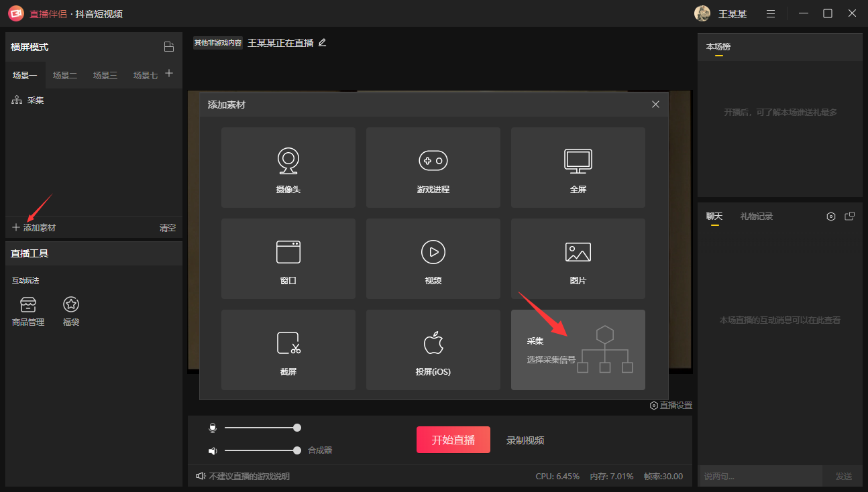The image size is (868, 492).
Task: Select the 采集 capture signal source
Action: point(578,350)
